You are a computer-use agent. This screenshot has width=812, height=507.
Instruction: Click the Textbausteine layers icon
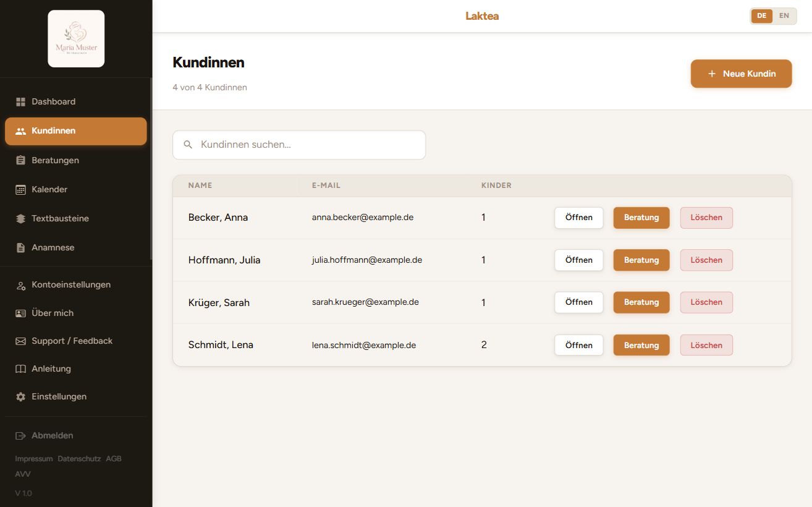20,219
